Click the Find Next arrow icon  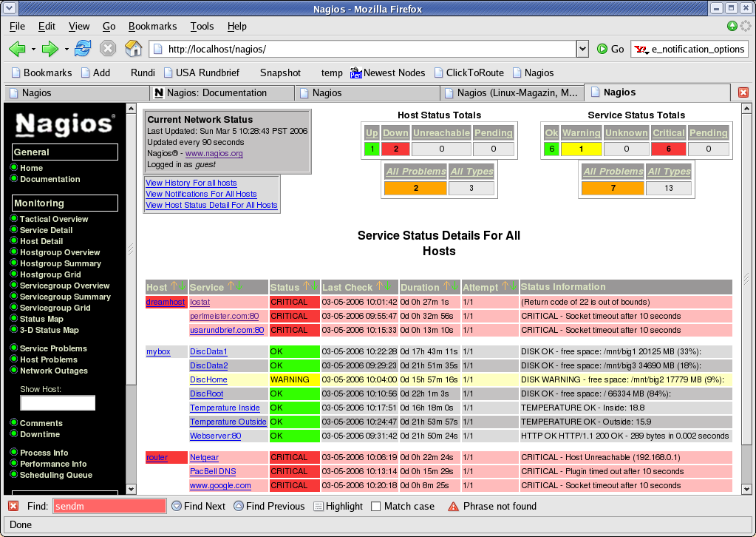pos(177,506)
